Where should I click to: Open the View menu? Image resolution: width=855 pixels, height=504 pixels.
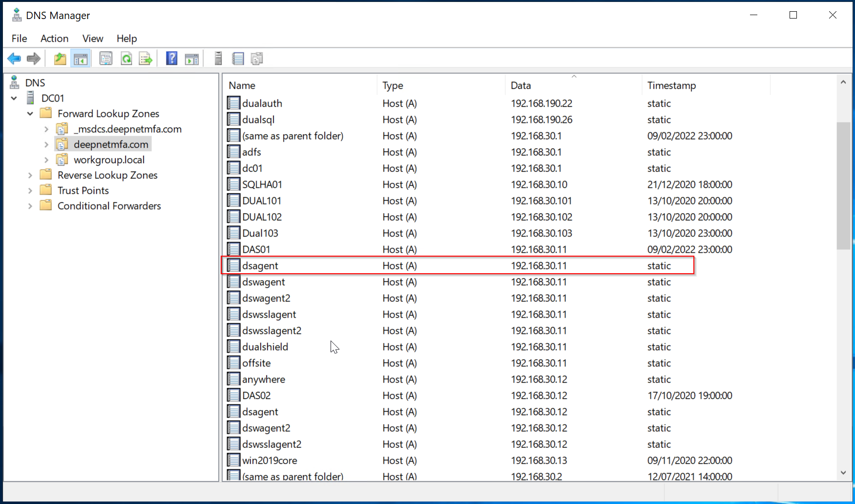pyautogui.click(x=93, y=39)
